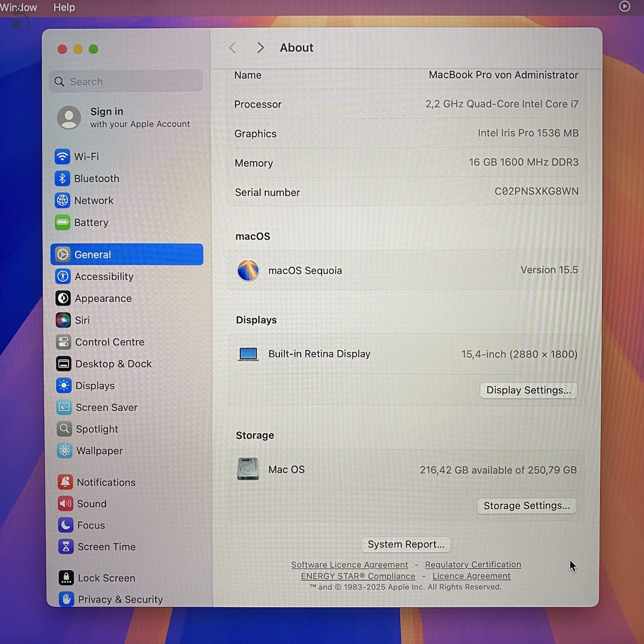The width and height of the screenshot is (644, 644).
Task: Click the playback icon in menu bar
Action: coord(624,6)
